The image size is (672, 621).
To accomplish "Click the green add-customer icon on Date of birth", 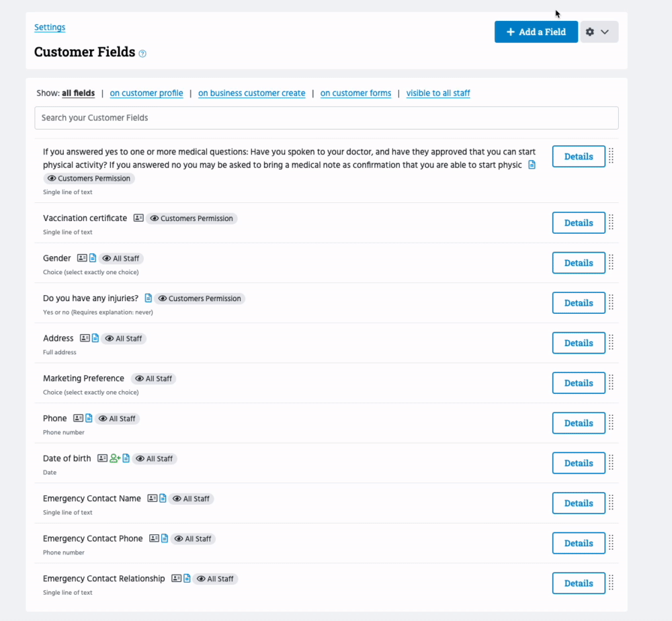I will pos(114,458).
